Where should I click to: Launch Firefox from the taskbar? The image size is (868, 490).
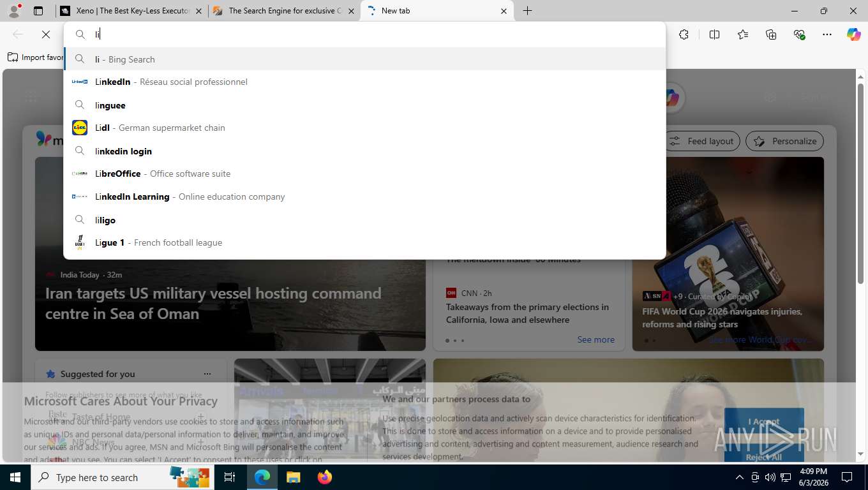pyautogui.click(x=325, y=477)
